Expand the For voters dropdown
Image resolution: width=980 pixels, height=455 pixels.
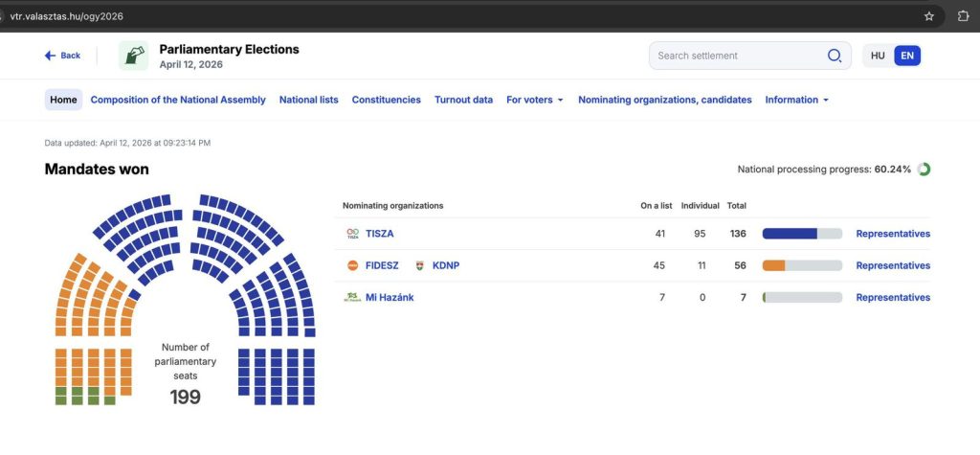tap(534, 100)
